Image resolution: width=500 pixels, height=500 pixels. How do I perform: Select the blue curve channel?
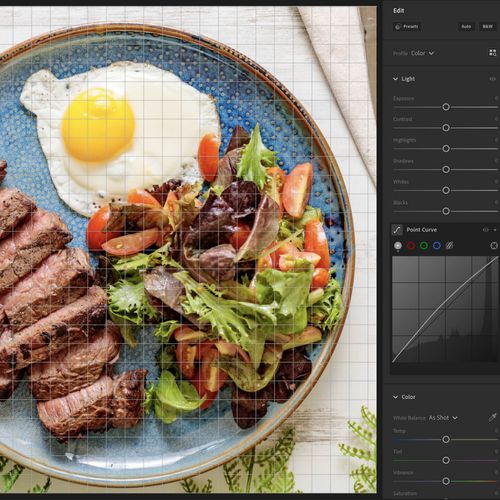tap(437, 246)
